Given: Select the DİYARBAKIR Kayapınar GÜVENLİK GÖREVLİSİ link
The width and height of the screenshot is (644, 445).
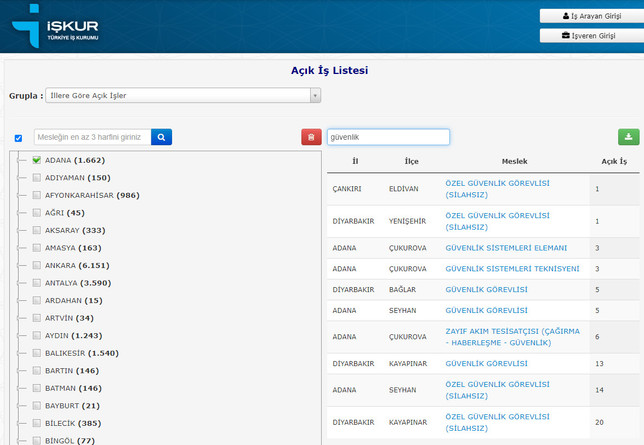Looking at the screenshot, I should tap(485, 363).
